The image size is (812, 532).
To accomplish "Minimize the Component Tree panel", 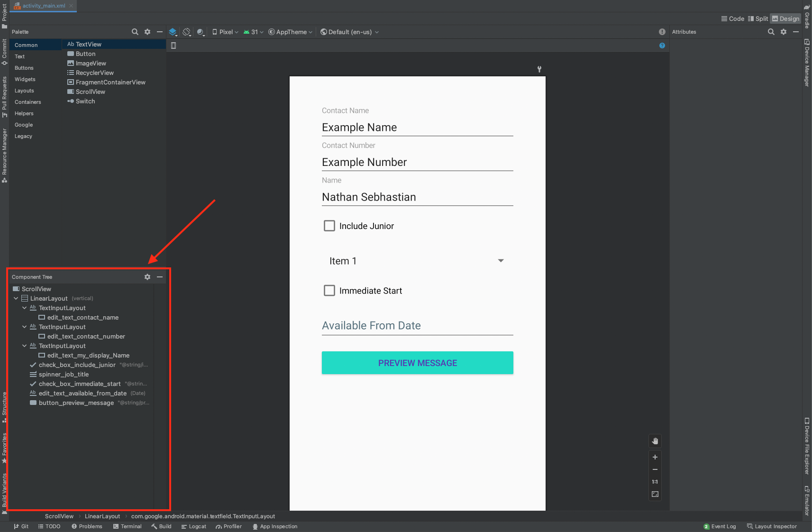I will tap(160, 277).
